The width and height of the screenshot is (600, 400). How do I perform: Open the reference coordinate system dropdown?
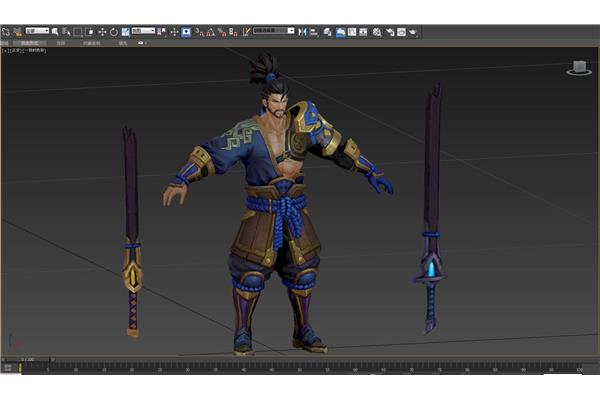click(143, 31)
